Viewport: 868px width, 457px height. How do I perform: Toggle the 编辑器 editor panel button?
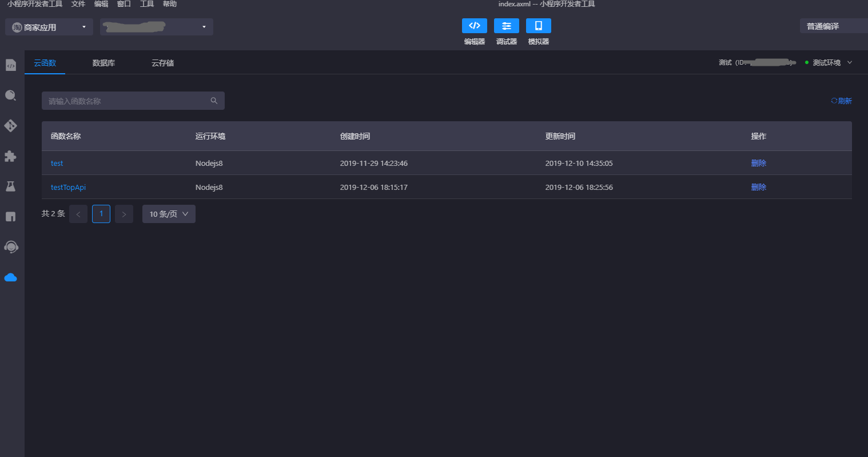475,26
